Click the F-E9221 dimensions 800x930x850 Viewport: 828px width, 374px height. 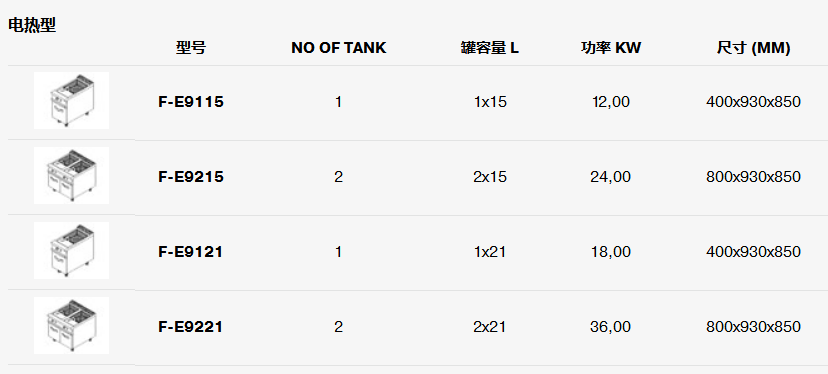coord(754,327)
